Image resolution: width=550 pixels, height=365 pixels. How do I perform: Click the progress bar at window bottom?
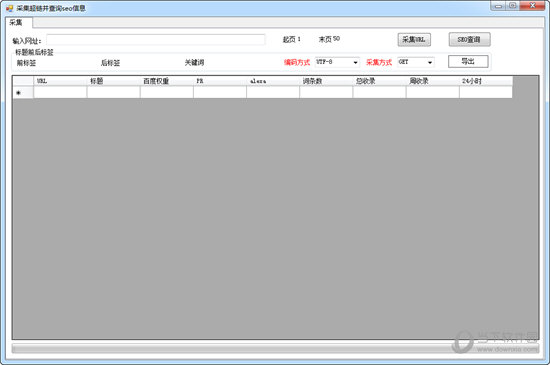tap(275, 348)
